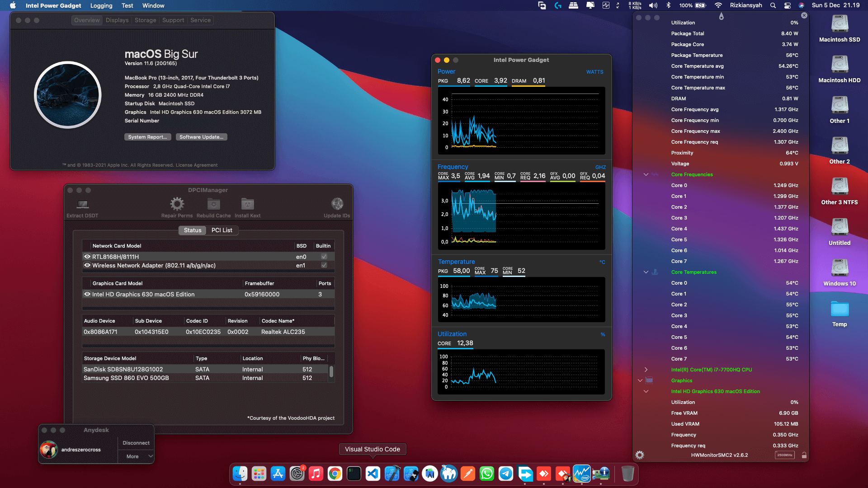Toggle eye icon for Wireless Network Adapter row

(87, 265)
